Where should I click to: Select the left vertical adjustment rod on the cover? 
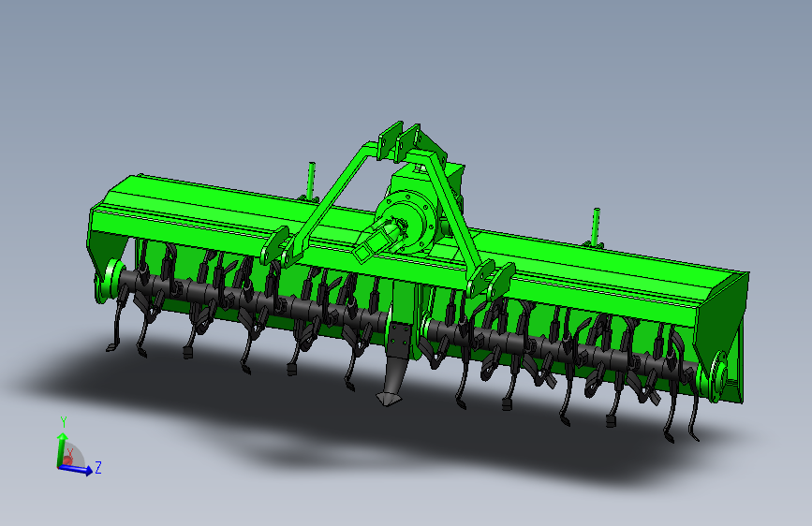(311, 182)
